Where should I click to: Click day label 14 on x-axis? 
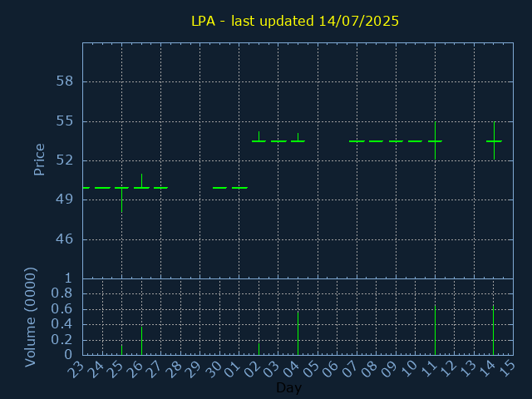[x=487, y=369]
